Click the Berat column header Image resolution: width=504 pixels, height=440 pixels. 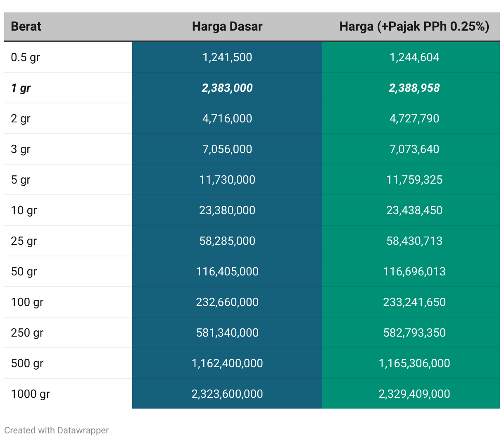26,26
